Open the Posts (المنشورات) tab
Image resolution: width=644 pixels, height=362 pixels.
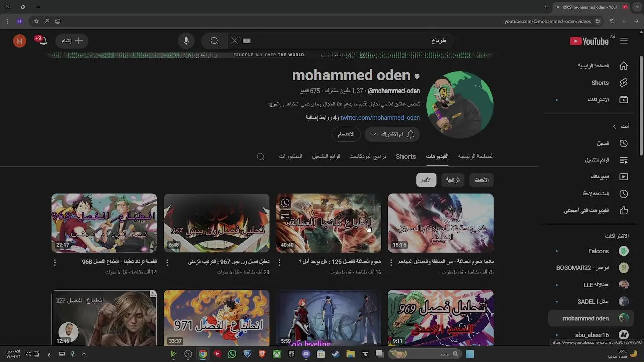[x=290, y=156]
